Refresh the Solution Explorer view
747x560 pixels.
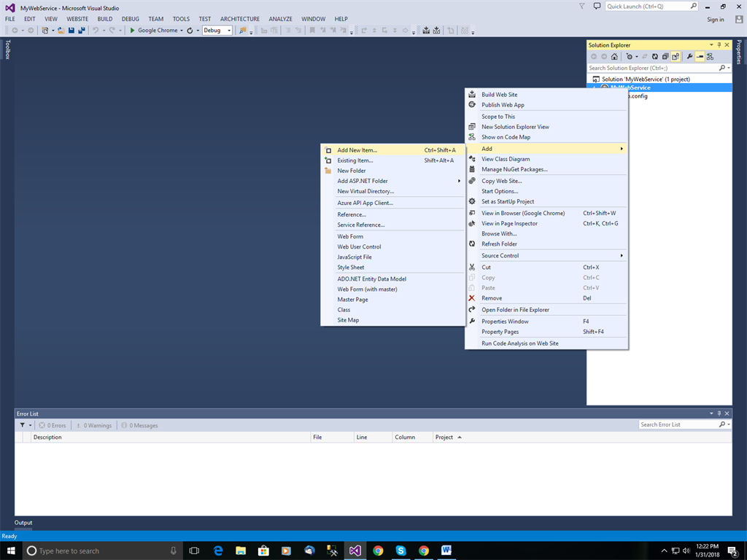(655, 56)
